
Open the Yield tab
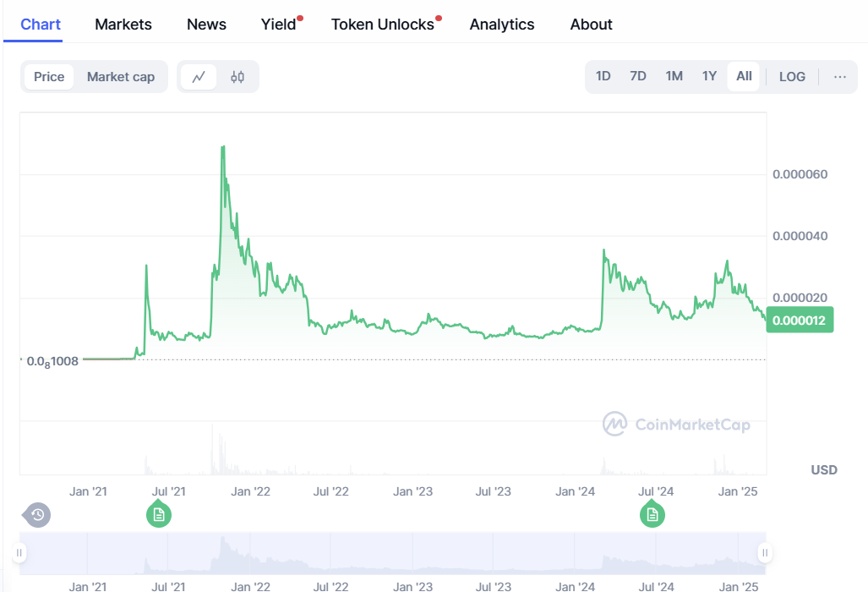[278, 25]
